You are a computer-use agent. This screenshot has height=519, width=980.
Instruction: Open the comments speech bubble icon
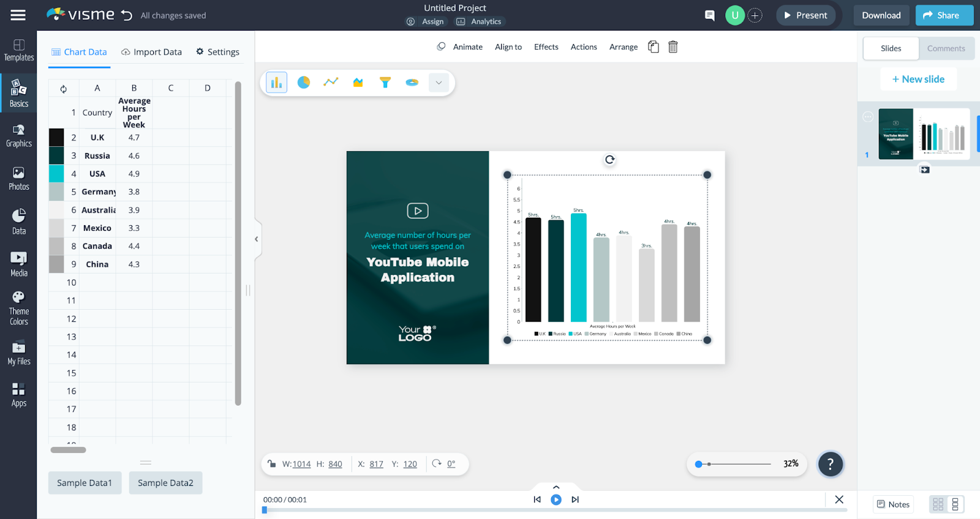pyautogui.click(x=709, y=15)
